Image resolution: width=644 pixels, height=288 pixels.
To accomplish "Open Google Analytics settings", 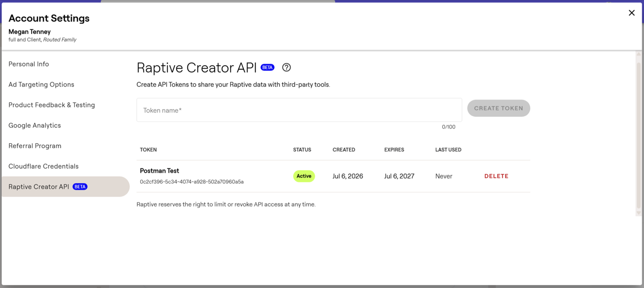I will 34,125.
